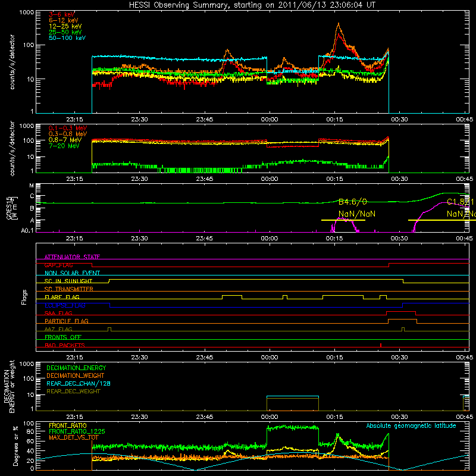Click the long FLARE_FLAG pulse after 00:15
Viewport: 476px width, 476px height.
pos(343,295)
